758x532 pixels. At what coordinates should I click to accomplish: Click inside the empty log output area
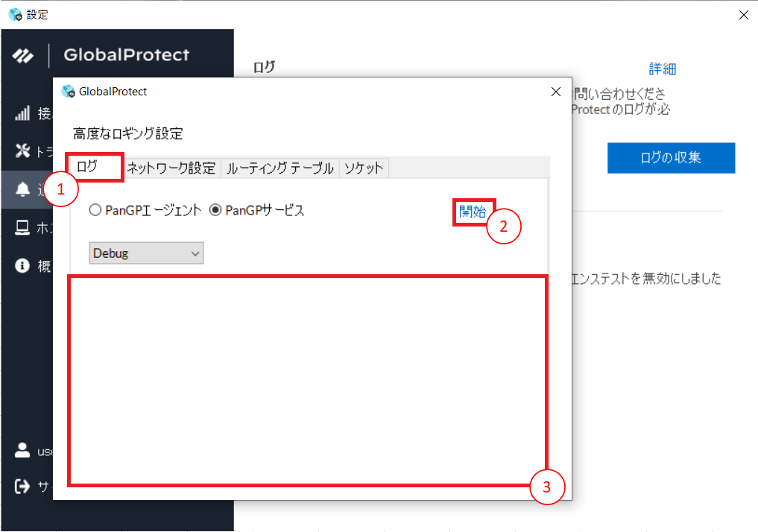pyautogui.click(x=309, y=381)
